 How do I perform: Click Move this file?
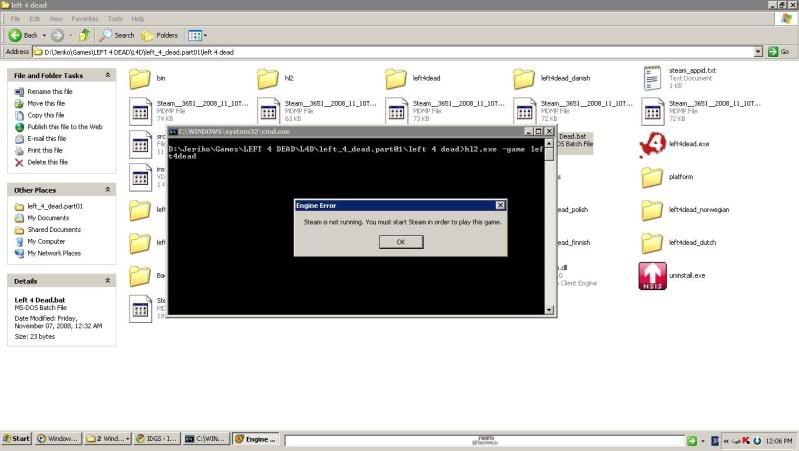click(46, 103)
